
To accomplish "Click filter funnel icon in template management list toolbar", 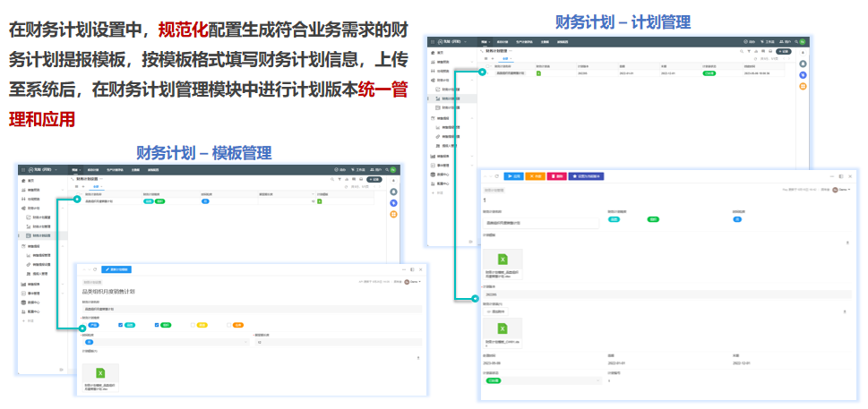I will [x=339, y=179].
